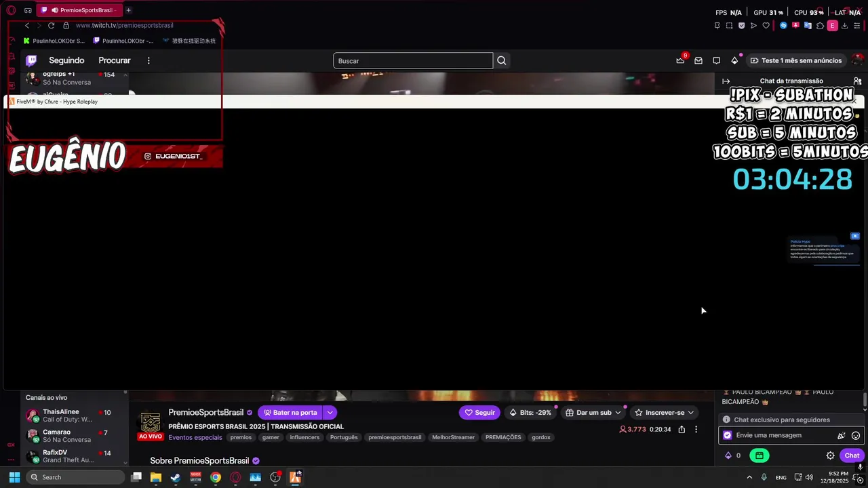Viewport: 868px width, 488px height.
Task: Share the stream with share icon
Action: [x=682, y=429]
